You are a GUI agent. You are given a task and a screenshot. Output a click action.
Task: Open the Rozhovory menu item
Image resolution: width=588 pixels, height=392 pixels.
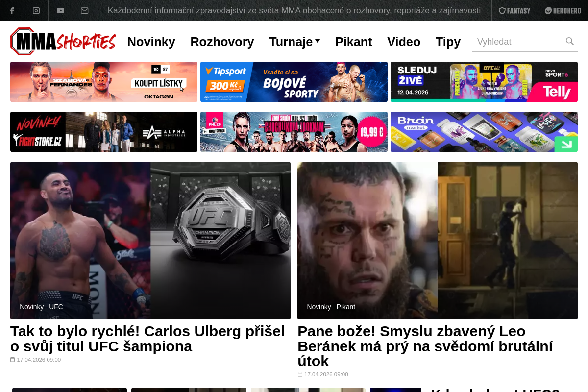(x=222, y=42)
